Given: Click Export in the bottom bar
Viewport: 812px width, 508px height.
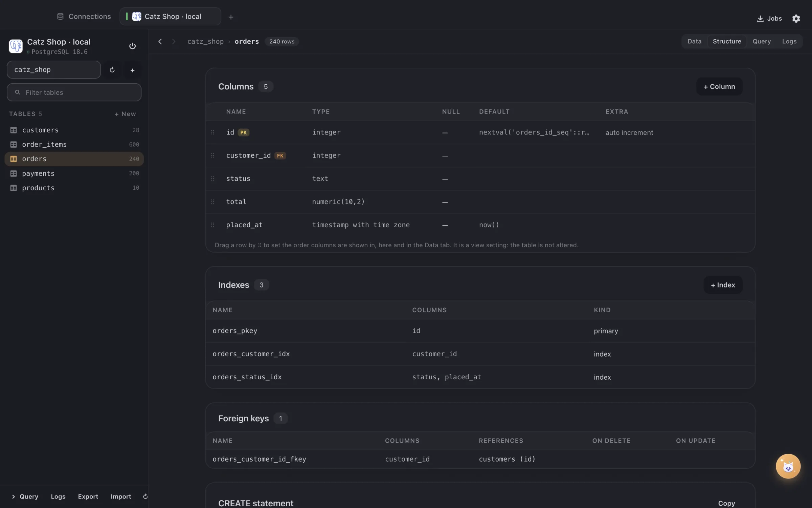Looking at the screenshot, I should [x=88, y=496].
